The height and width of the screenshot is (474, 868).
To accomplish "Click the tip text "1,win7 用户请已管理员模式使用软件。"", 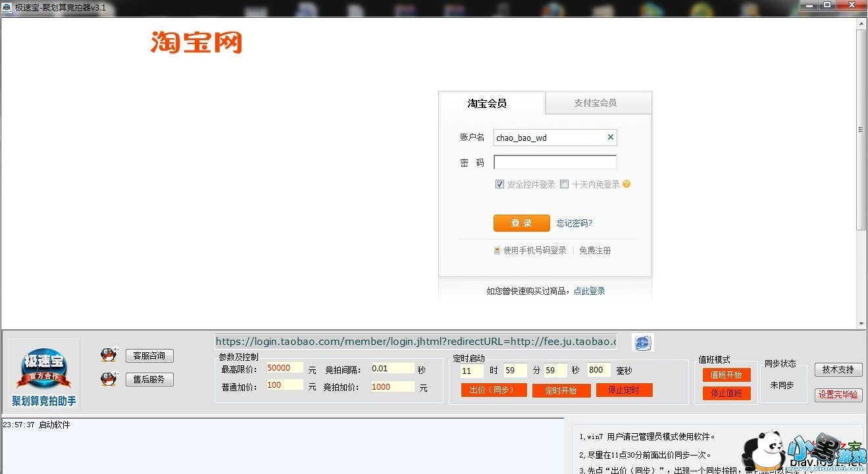I will pyautogui.click(x=647, y=436).
